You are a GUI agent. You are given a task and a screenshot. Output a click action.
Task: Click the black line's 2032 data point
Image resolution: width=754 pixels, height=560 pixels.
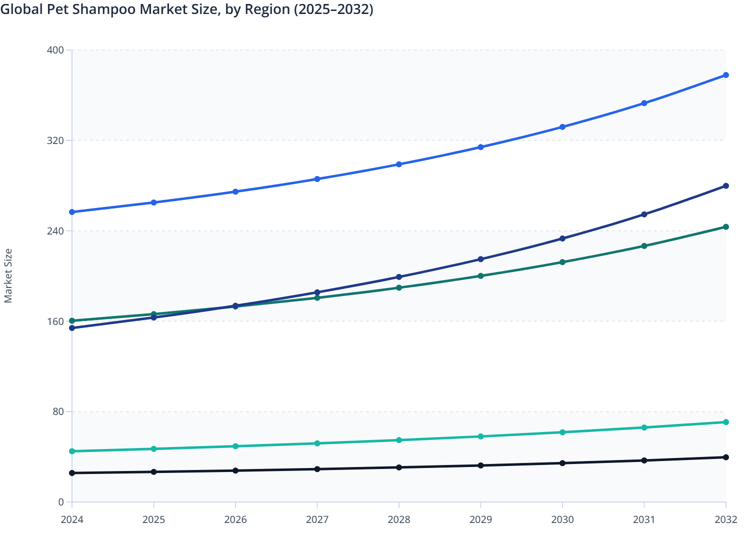click(x=725, y=457)
